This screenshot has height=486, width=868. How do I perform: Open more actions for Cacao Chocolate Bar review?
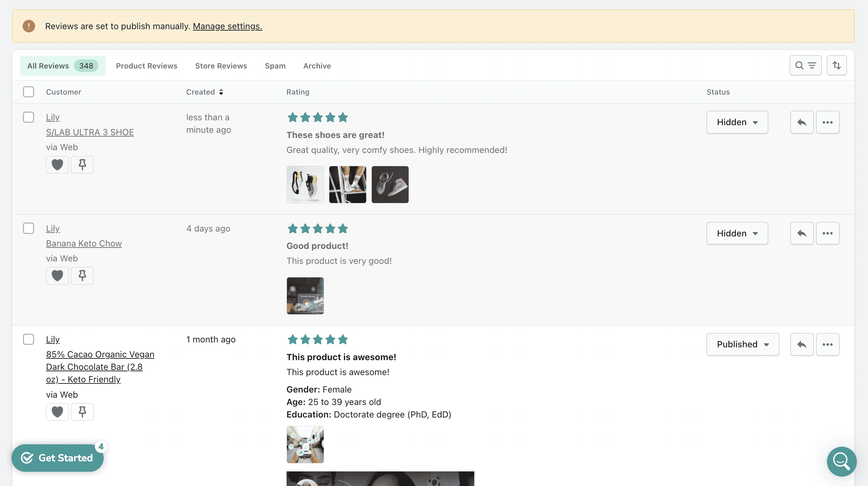click(x=827, y=344)
